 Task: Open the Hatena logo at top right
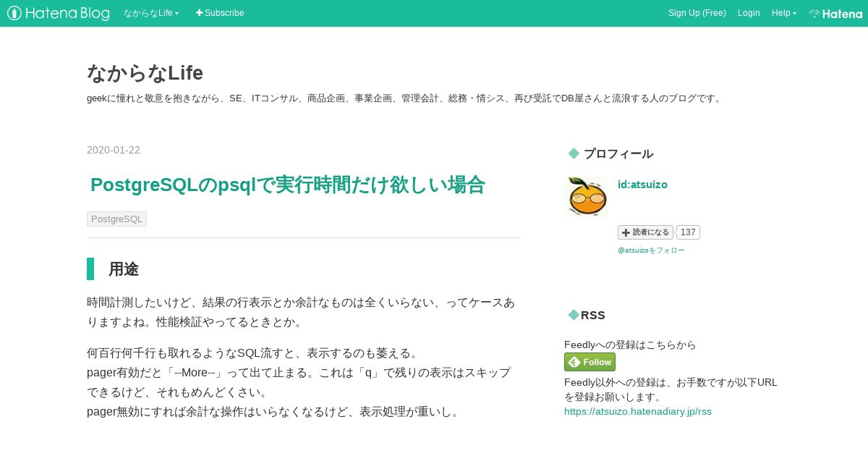(835, 13)
